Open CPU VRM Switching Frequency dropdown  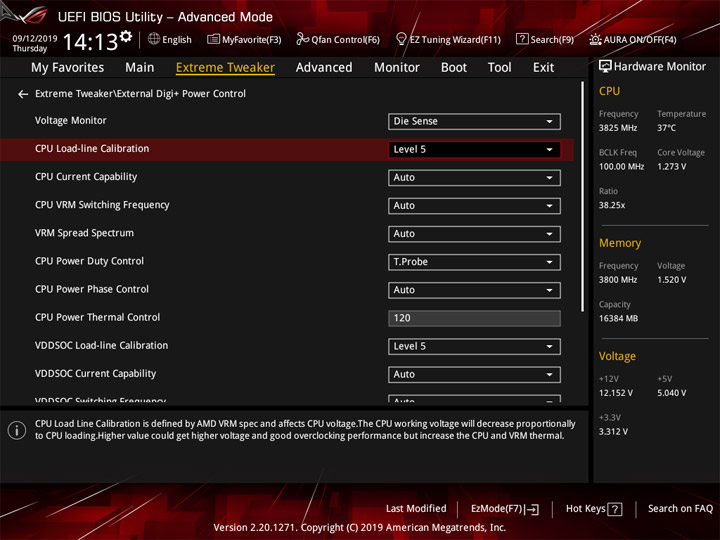[474, 206]
